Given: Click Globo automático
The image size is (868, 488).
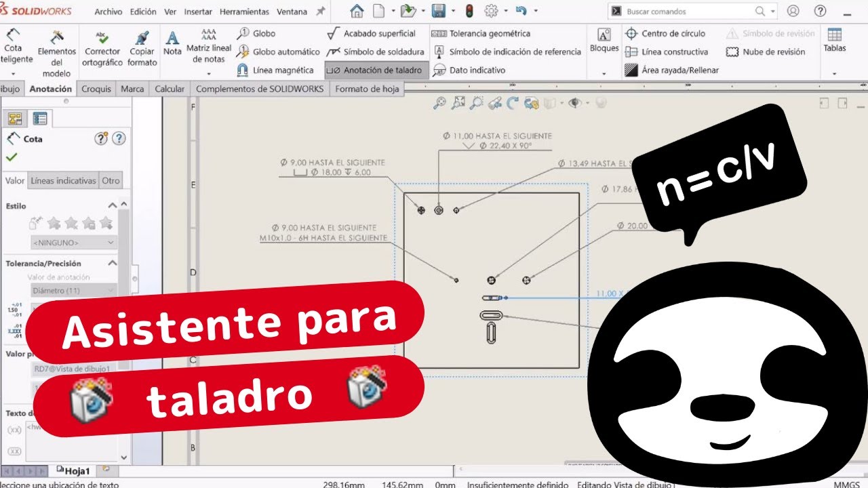Looking at the screenshot, I should pos(278,52).
